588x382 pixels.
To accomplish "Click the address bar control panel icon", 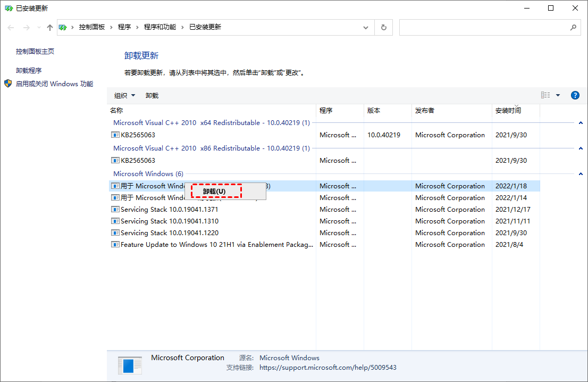I will (x=63, y=27).
